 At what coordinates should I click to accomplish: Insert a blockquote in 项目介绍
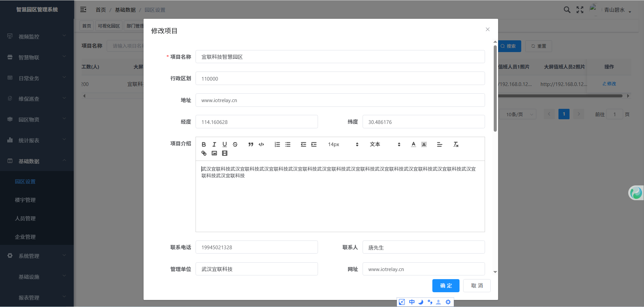tap(251, 144)
